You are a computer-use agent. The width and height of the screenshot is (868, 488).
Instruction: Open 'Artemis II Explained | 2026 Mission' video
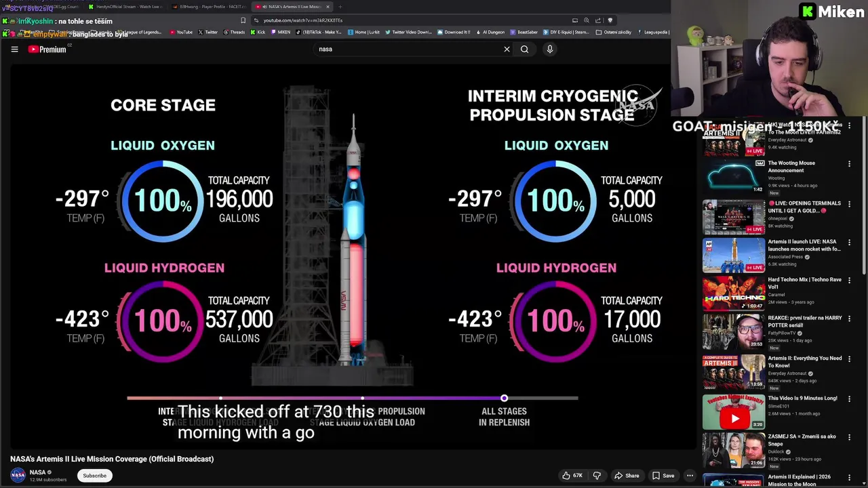[733, 481]
